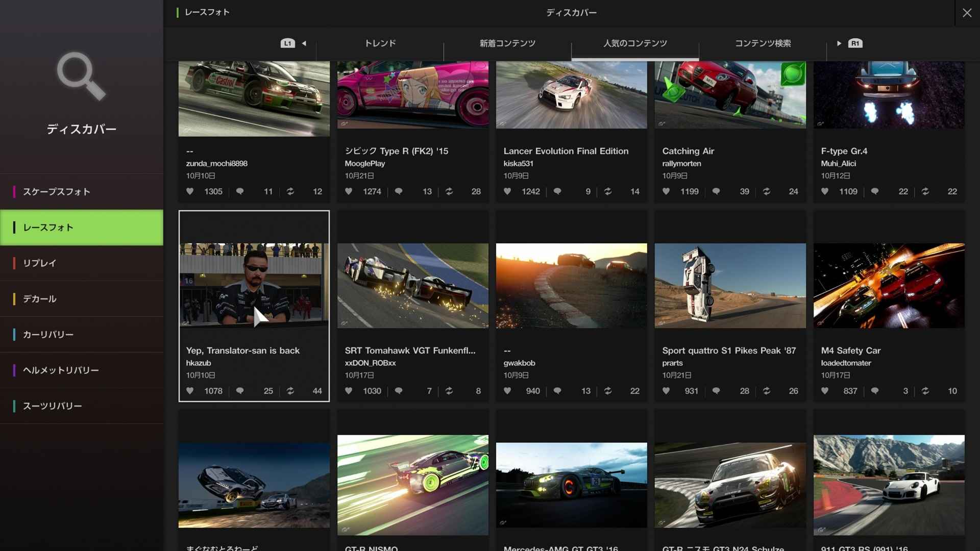
Task: Reshare the MooglePlay photo card
Action: click(x=449, y=191)
